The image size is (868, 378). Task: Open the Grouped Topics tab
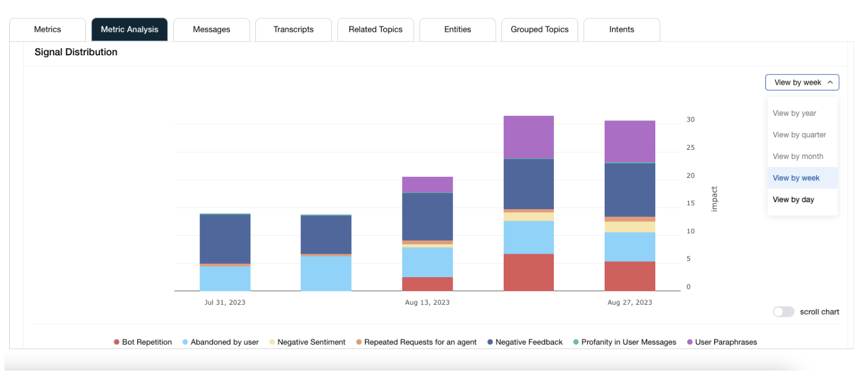click(539, 29)
